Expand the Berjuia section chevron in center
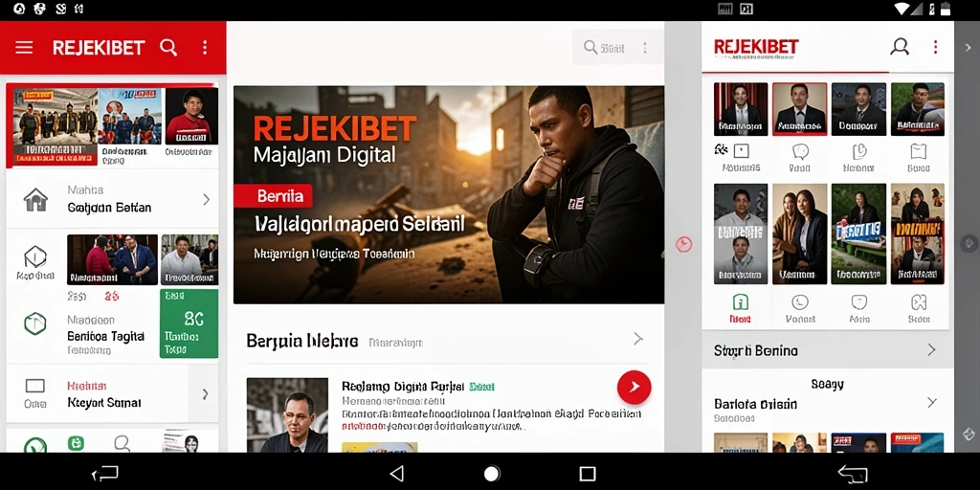 pyautogui.click(x=638, y=339)
